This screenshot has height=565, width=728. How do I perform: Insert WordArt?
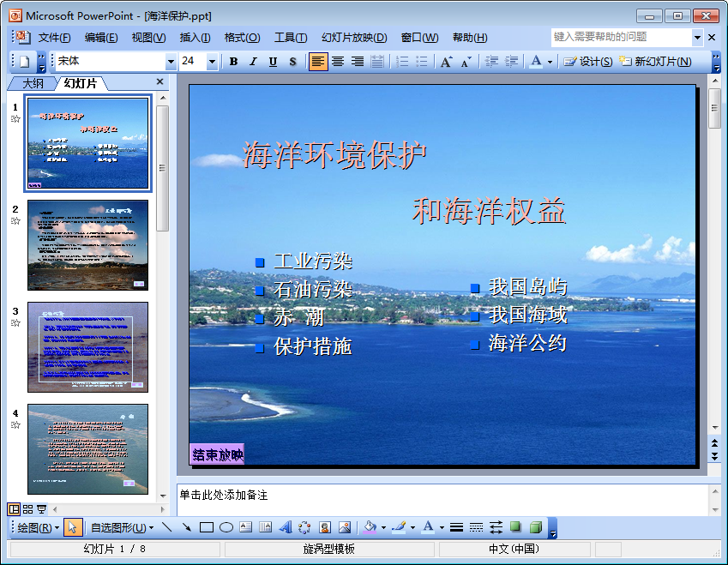[285, 527]
